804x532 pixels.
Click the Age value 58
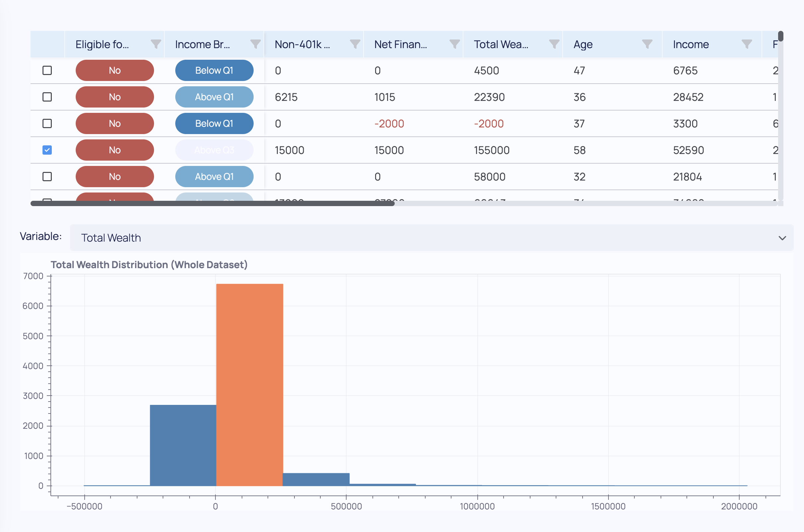pos(579,150)
